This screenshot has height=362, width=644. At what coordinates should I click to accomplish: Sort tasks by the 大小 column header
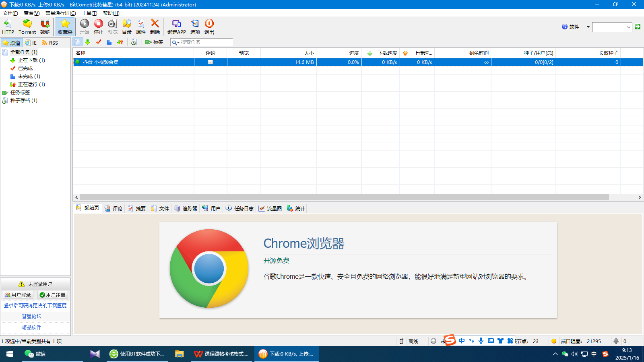[289, 53]
